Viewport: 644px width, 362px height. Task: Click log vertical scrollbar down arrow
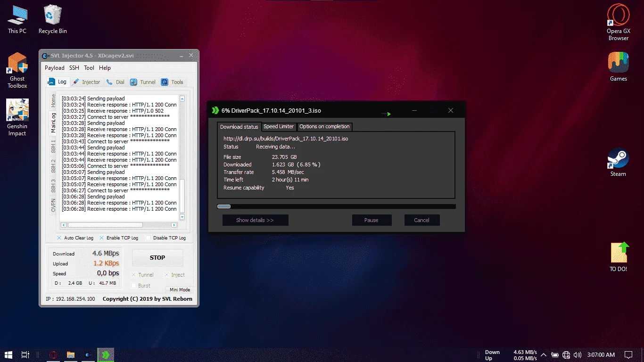182,217
